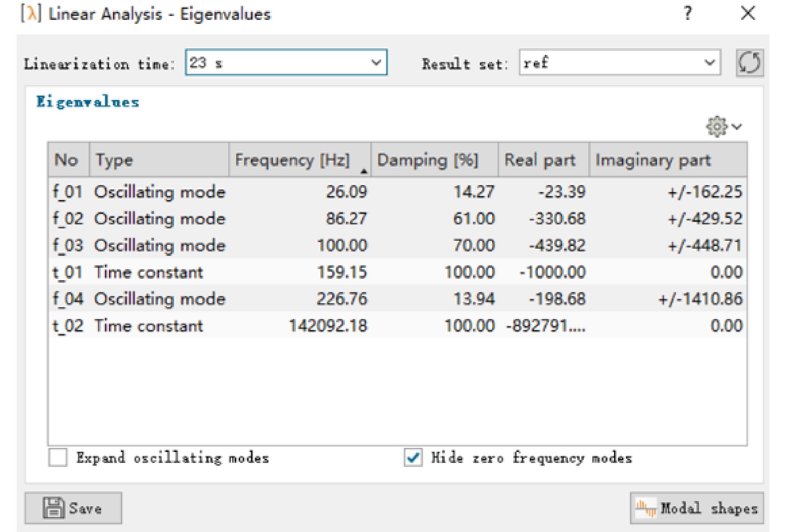Viewport: 785px width, 532px height.
Task: Select row f_01 in the table
Action: click(x=397, y=192)
